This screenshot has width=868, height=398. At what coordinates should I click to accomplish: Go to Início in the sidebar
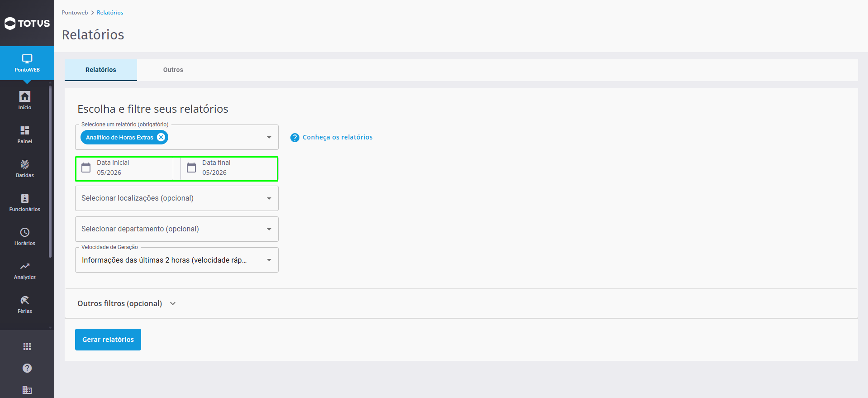[25, 101]
